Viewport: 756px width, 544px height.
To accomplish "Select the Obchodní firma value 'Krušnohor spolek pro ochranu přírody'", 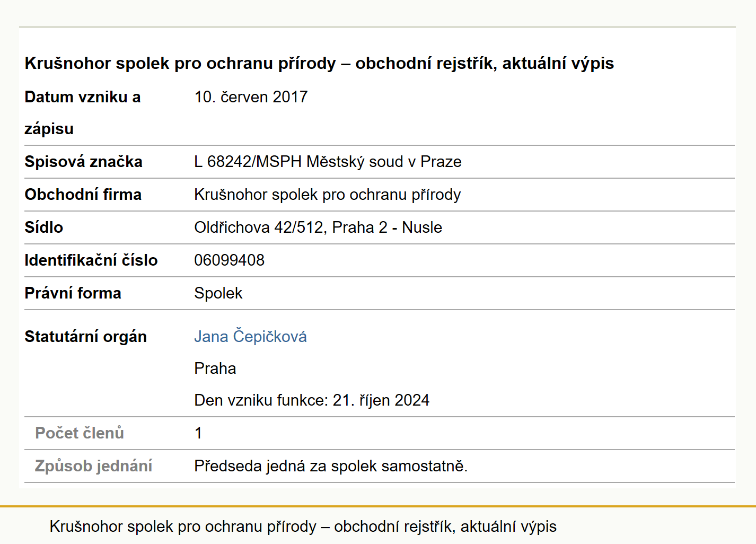I will point(328,195).
